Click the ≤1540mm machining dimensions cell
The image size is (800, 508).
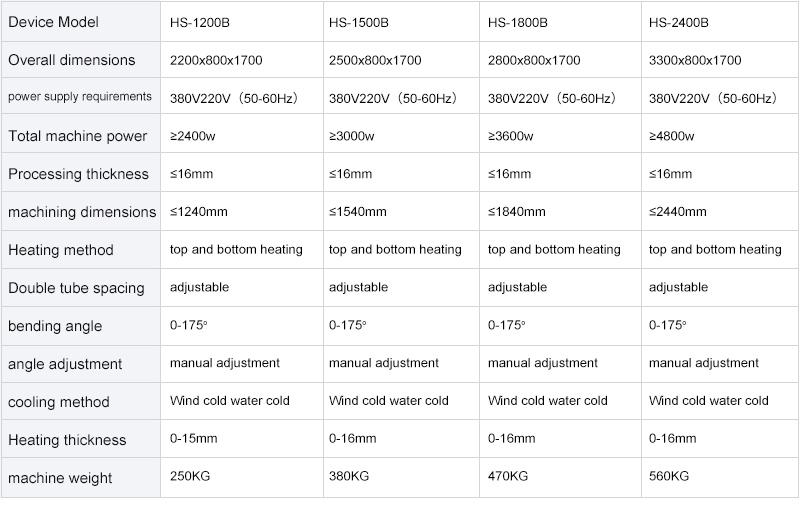point(402,211)
